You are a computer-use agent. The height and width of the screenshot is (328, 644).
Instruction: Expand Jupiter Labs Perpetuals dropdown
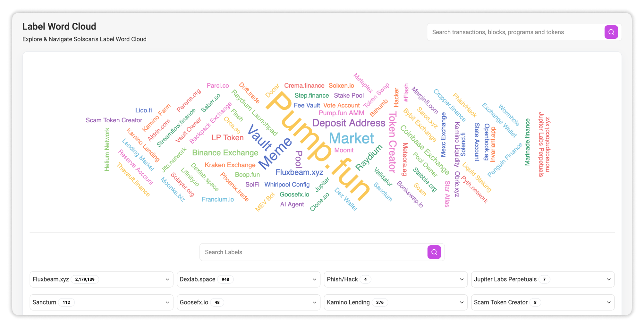[608, 280]
